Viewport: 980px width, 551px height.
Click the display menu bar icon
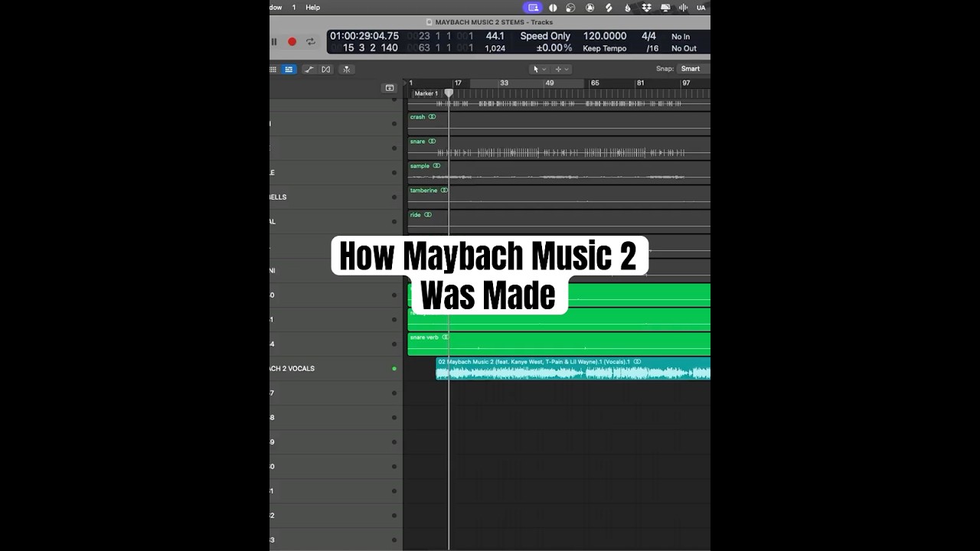click(665, 8)
